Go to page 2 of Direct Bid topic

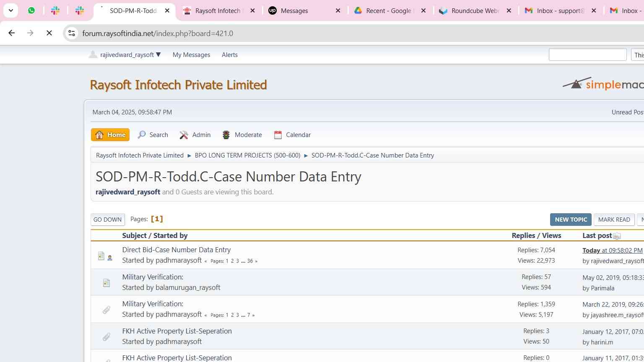[232, 261]
